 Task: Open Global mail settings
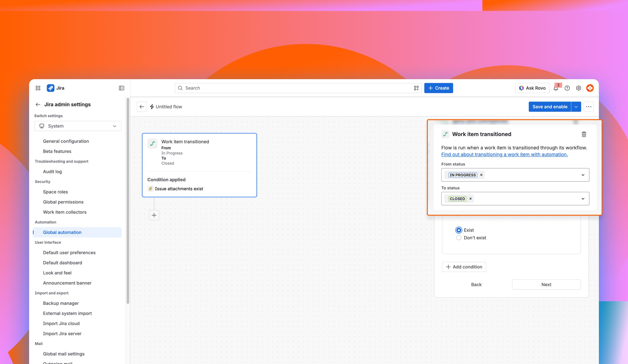(x=63, y=354)
